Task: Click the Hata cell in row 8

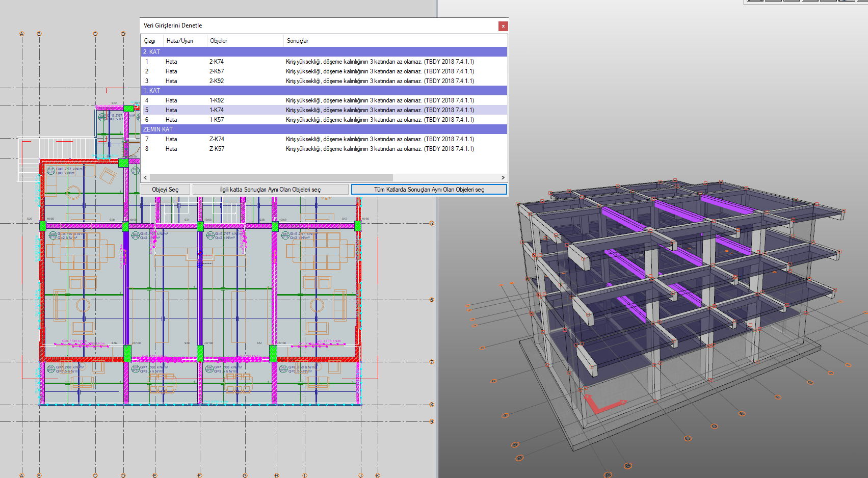Action: 171,149
